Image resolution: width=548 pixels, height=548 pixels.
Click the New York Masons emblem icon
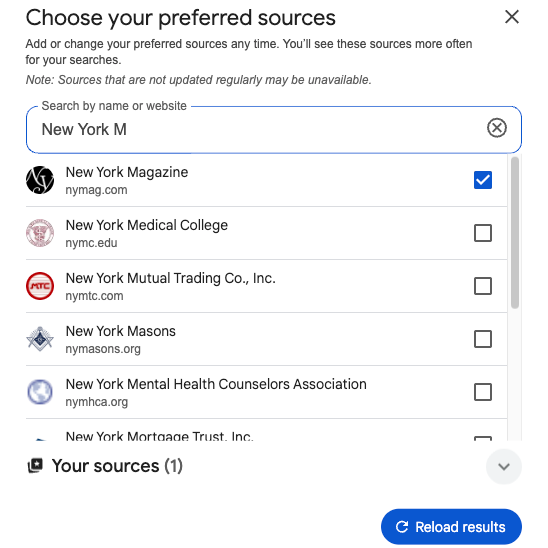point(40,339)
